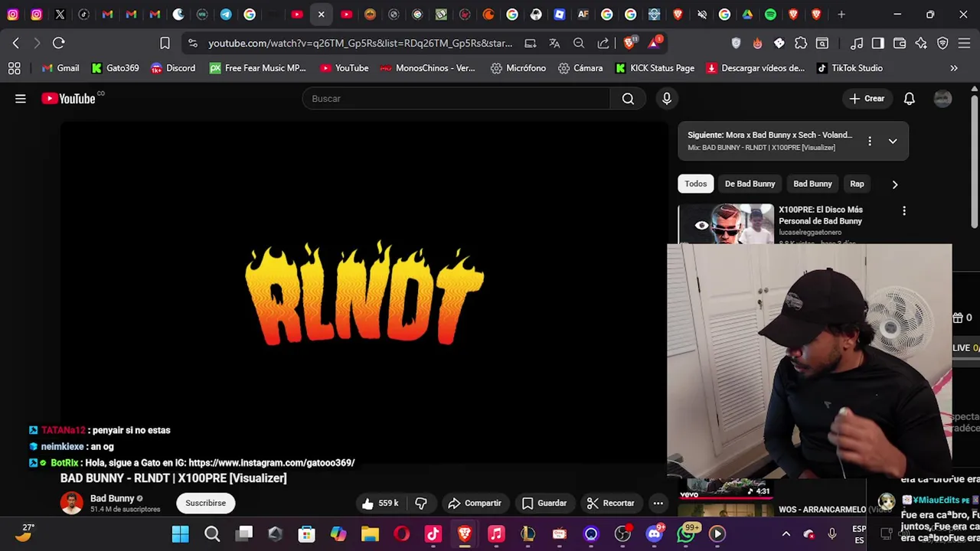Toggle the browser sidebar panel icon
Viewport: 980px width, 551px height.
click(878, 44)
